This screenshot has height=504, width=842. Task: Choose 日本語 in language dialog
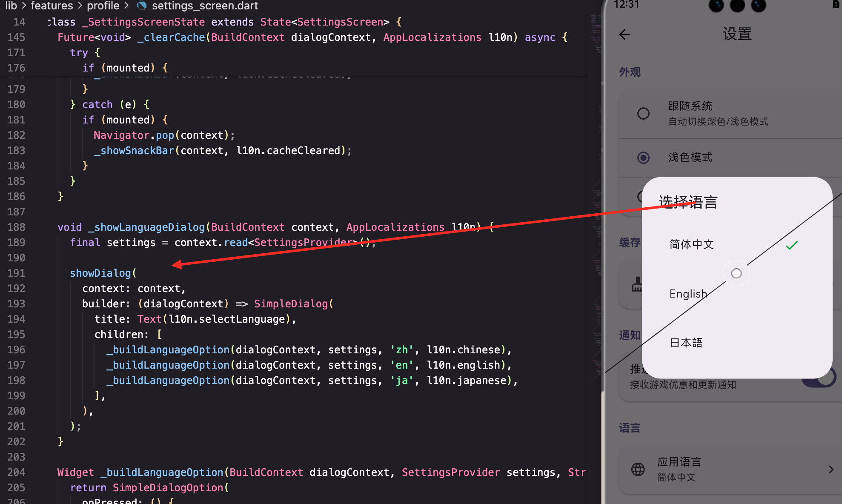coord(686,343)
